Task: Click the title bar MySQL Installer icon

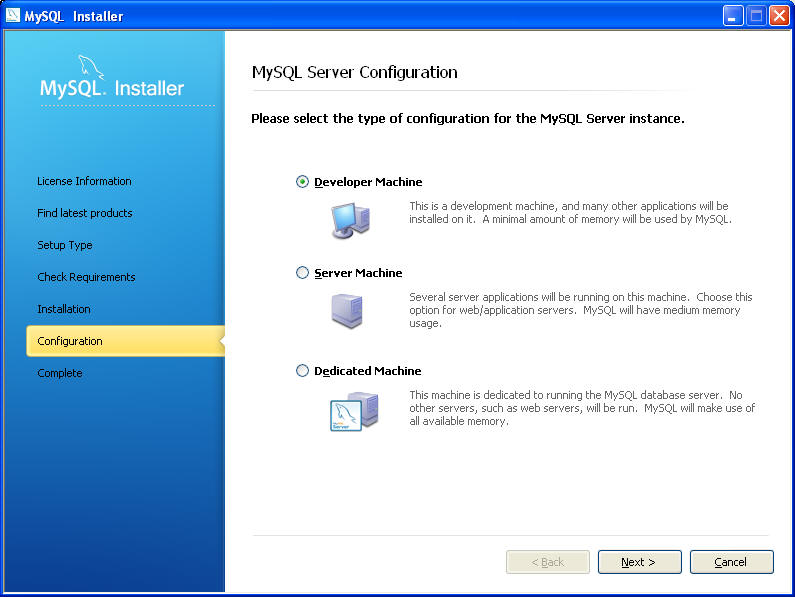Action: point(12,16)
